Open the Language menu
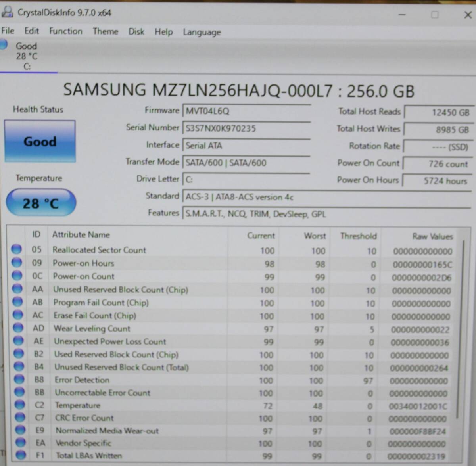Screen dimensions: 476x466 [202, 32]
